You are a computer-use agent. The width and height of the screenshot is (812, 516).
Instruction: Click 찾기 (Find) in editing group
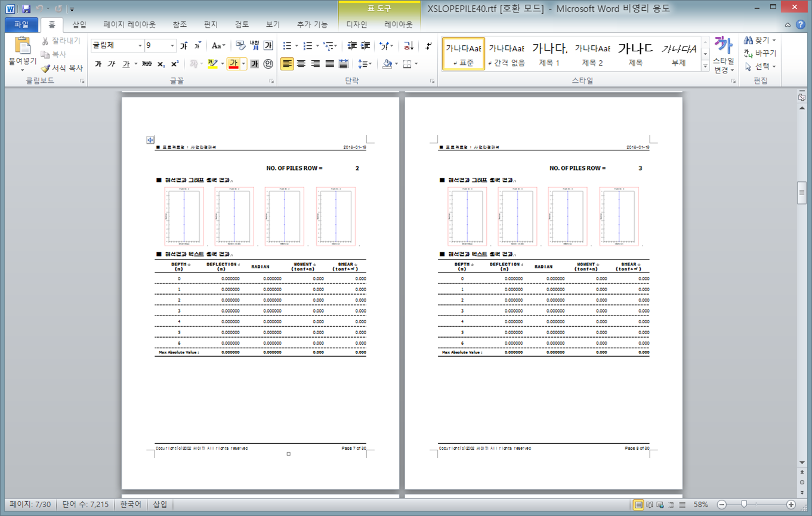pyautogui.click(x=760, y=40)
